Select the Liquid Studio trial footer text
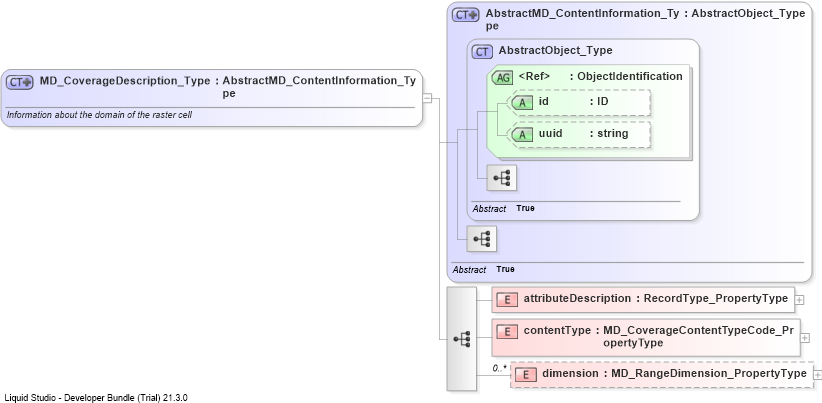822x403 pixels. click(x=96, y=398)
